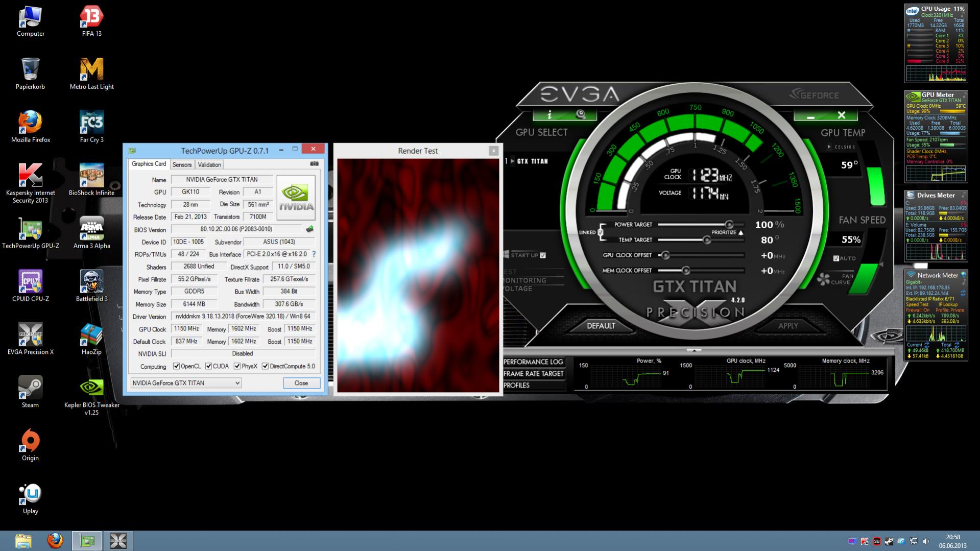Open the BioShock Infinite shortcut
This screenshot has height=551, width=980.
[92, 180]
